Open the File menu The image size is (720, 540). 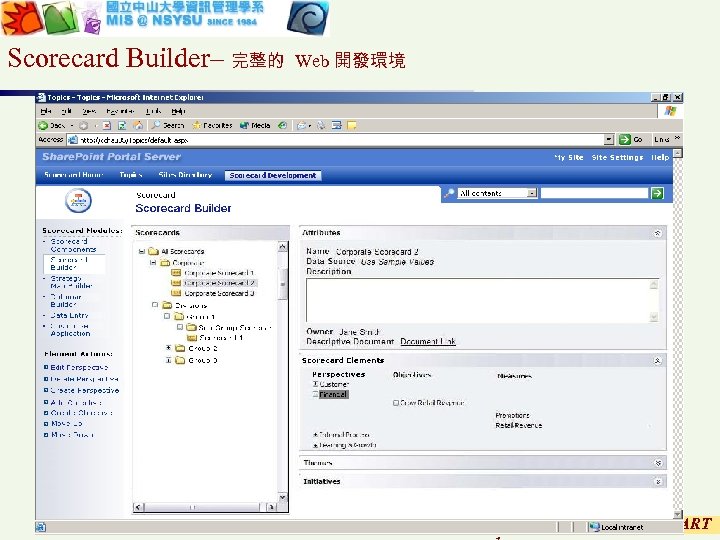(x=46, y=111)
